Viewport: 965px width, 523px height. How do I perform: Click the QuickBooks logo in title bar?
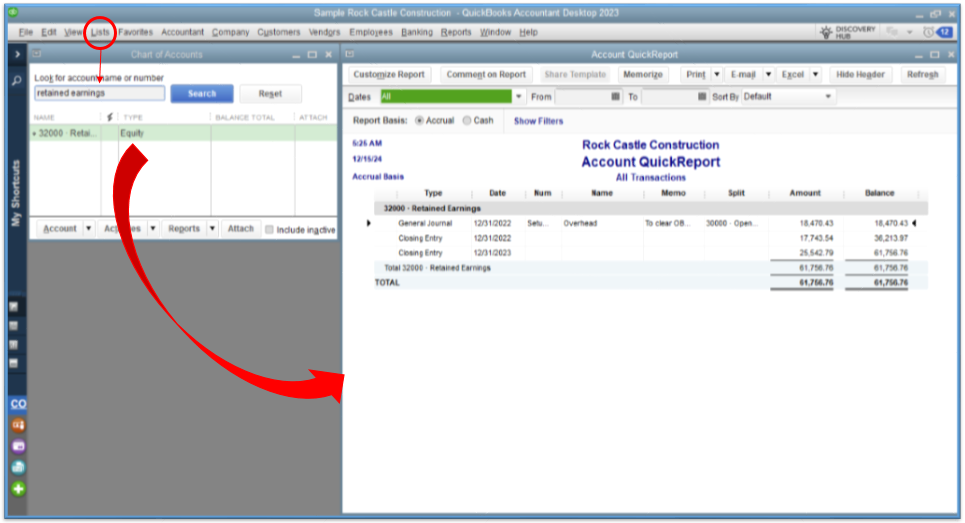pyautogui.click(x=13, y=12)
